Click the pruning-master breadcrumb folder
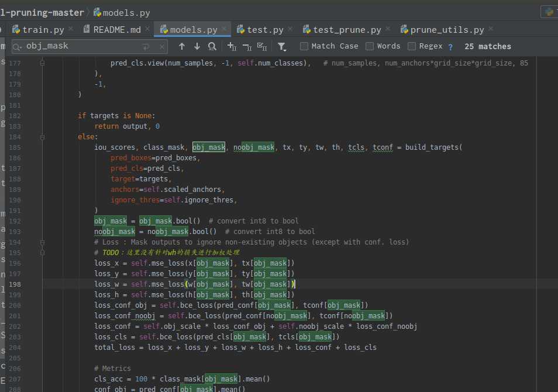Image resolution: width=558 pixels, height=392 pixels. coord(42,13)
